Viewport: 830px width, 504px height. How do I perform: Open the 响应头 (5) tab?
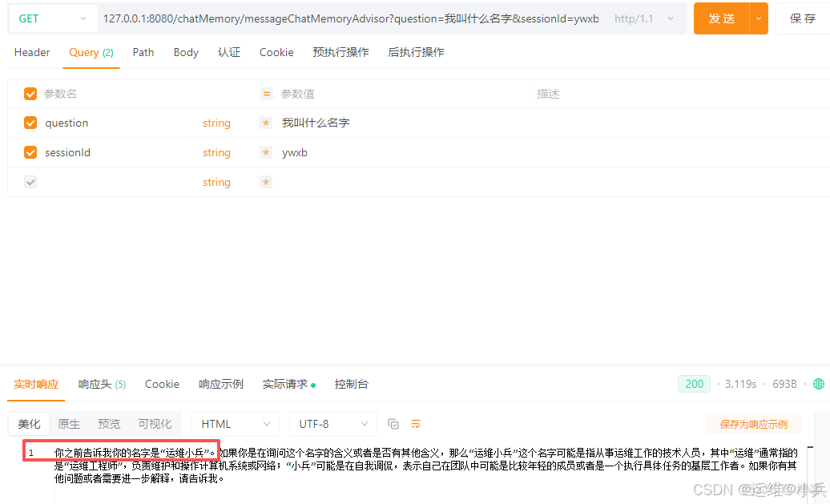tap(102, 384)
